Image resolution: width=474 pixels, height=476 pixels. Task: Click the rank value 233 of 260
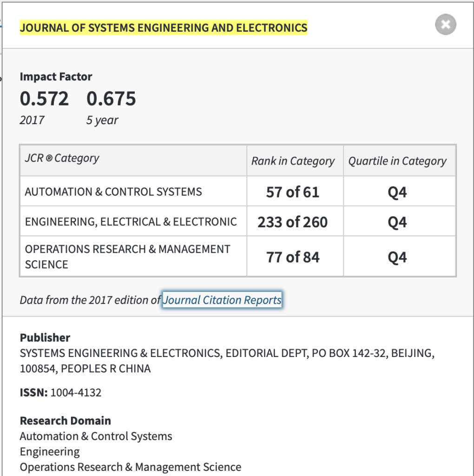click(293, 222)
